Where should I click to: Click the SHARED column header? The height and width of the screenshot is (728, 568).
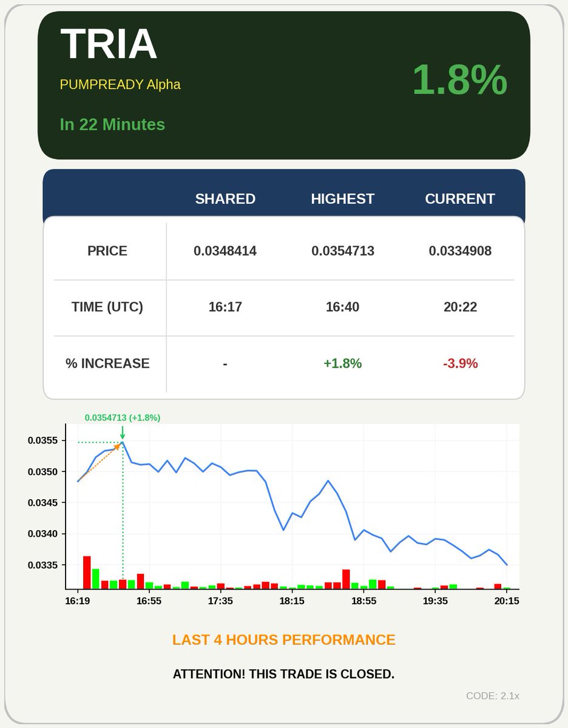click(225, 199)
